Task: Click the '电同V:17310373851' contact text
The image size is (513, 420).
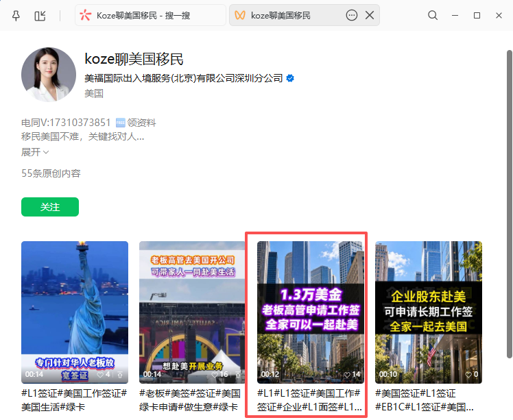Action: [66, 123]
